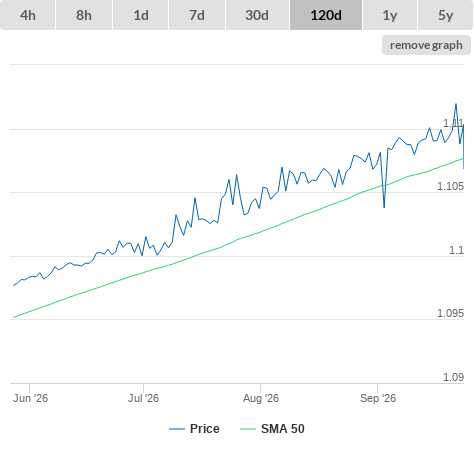
Task: Choose the 1d range tab
Action: (x=141, y=15)
